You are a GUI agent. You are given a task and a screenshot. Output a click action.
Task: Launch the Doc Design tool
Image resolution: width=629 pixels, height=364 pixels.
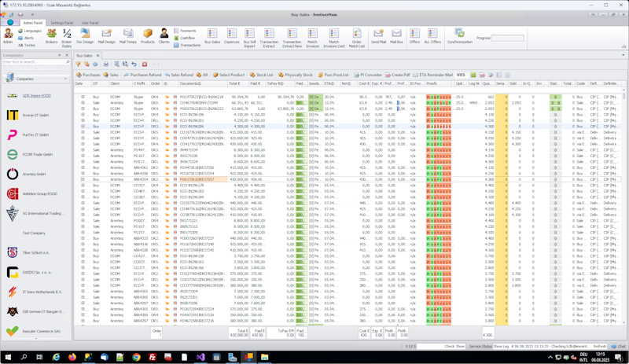(x=85, y=36)
